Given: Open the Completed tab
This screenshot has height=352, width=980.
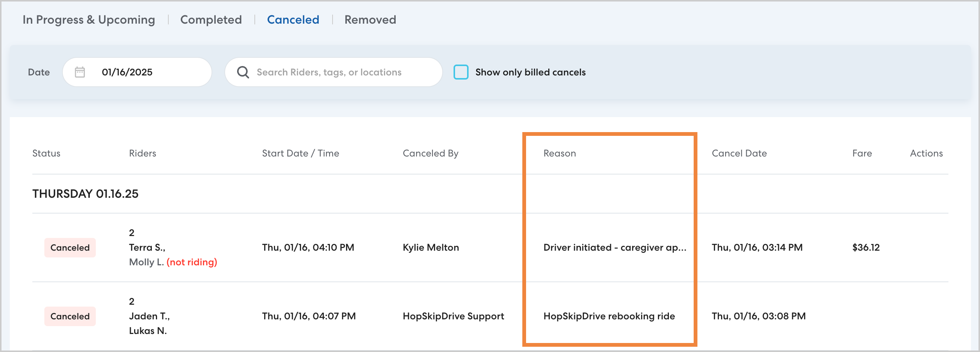Looking at the screenshot, I should [x=211, y=20].
